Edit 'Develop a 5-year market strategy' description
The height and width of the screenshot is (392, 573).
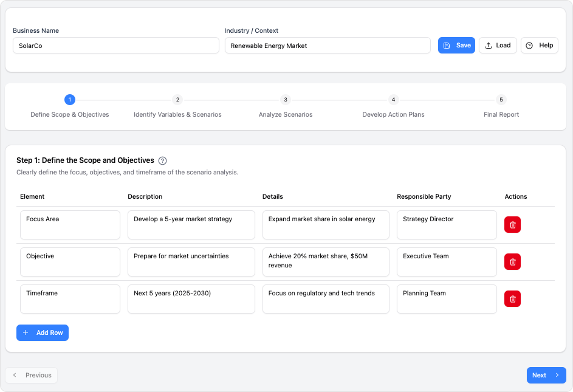(x=191, y=225)
